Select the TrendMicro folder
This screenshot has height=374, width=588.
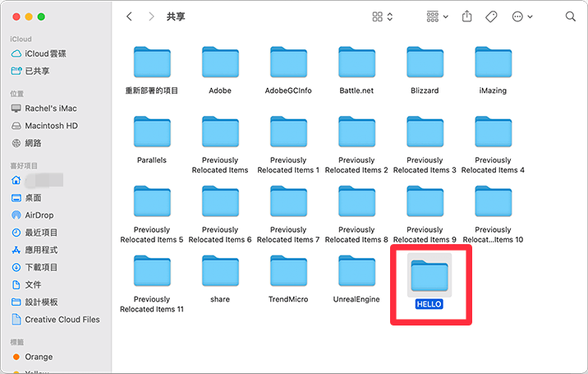pos(288,270)
